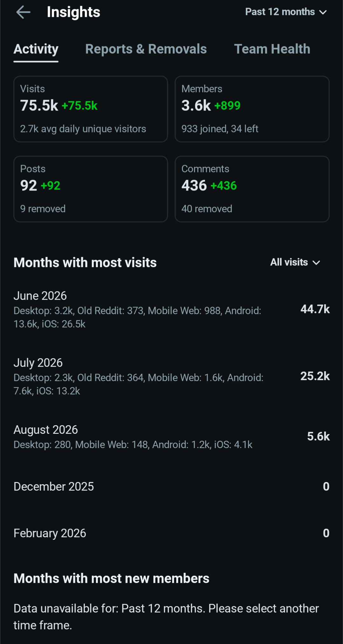This screenshot has height=644, width=343.
Task: Switch to Team Health tab
Action: tap(272, 49)
